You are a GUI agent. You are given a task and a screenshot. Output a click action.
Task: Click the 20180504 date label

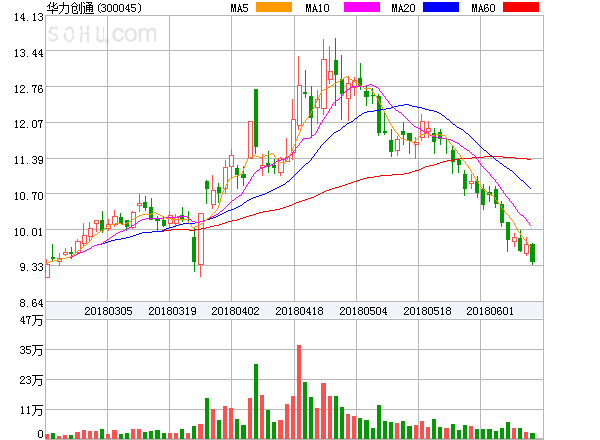[363, 311]
